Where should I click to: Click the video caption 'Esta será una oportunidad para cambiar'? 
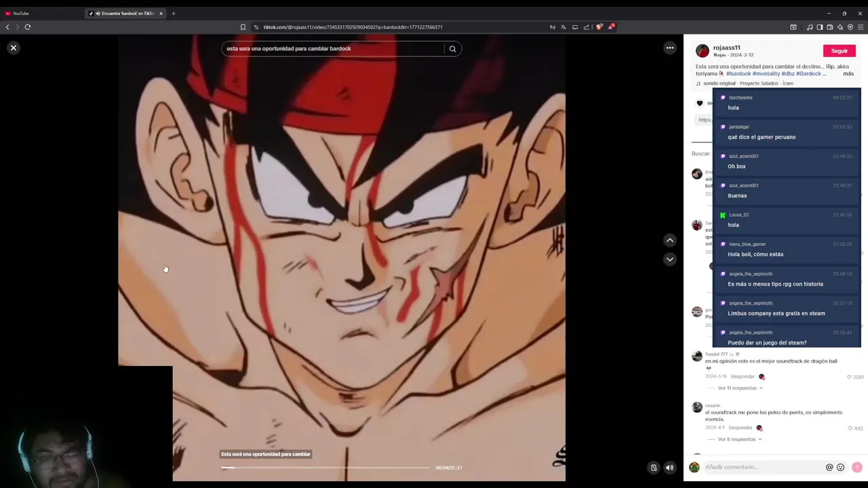266,454
